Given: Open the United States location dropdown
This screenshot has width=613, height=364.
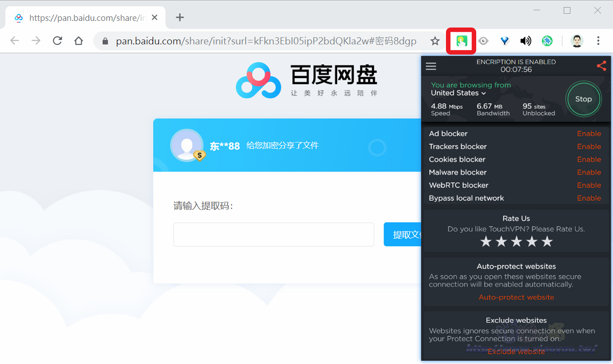Looking at the screenshot, I should pos(458,93).
